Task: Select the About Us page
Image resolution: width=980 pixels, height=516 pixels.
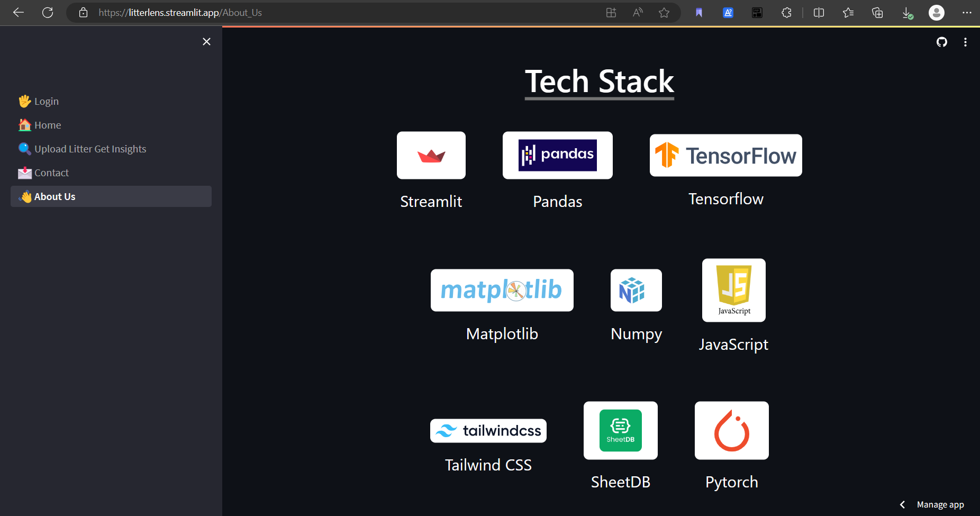Action: [111, 196]
